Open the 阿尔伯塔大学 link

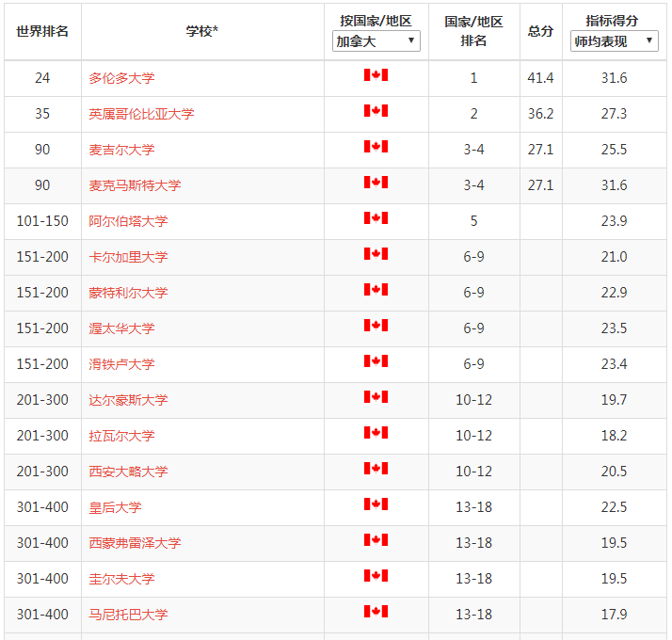click(128, 221)
